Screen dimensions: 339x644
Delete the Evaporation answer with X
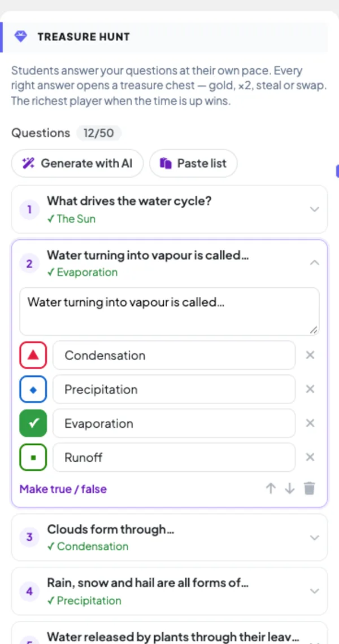tap(310, 423)
